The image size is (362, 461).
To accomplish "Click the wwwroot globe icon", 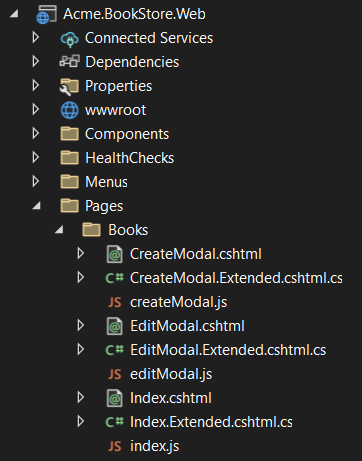I will [70, 110].
